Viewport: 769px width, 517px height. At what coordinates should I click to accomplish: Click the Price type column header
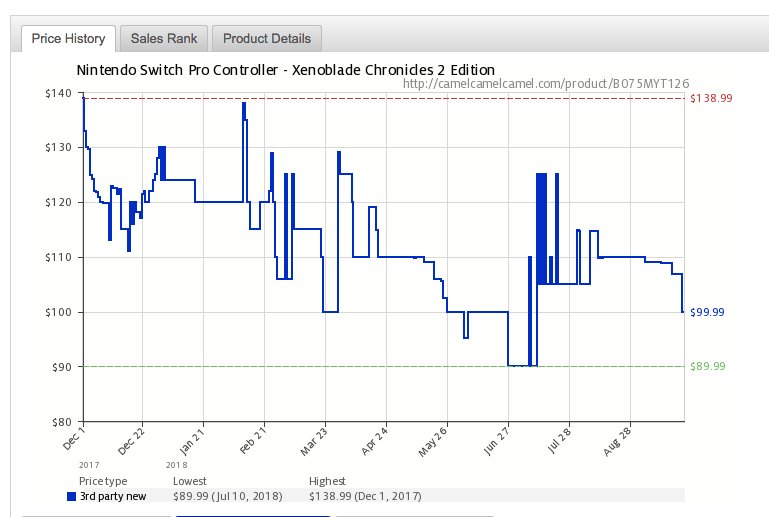[x=103, y=481]
